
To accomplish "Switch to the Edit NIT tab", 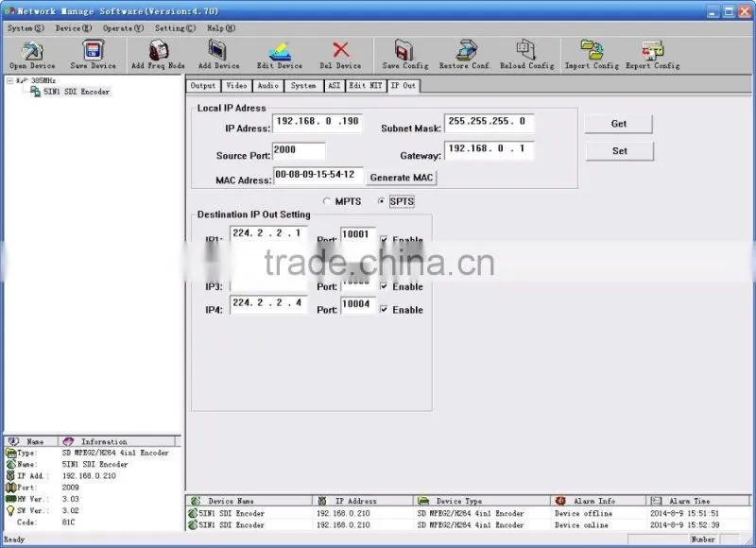I will pos(366,86).
